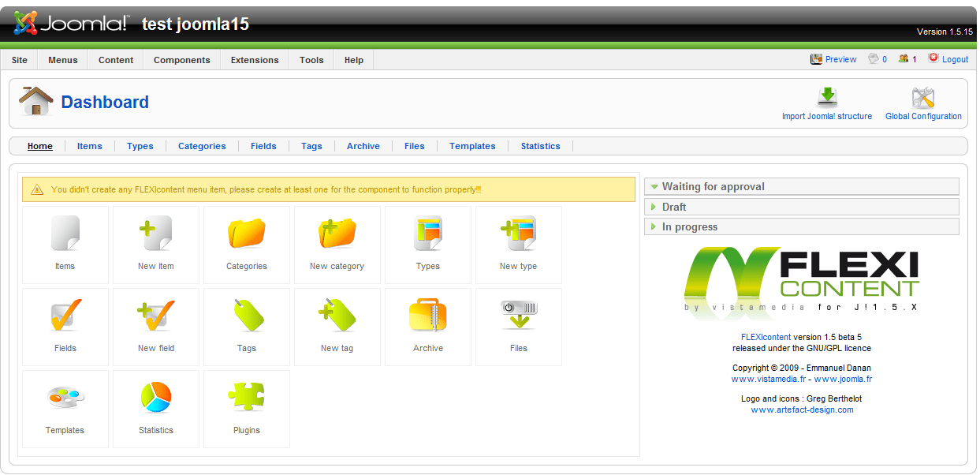
Task: Click the Preview link text
Action: (841, 59)
